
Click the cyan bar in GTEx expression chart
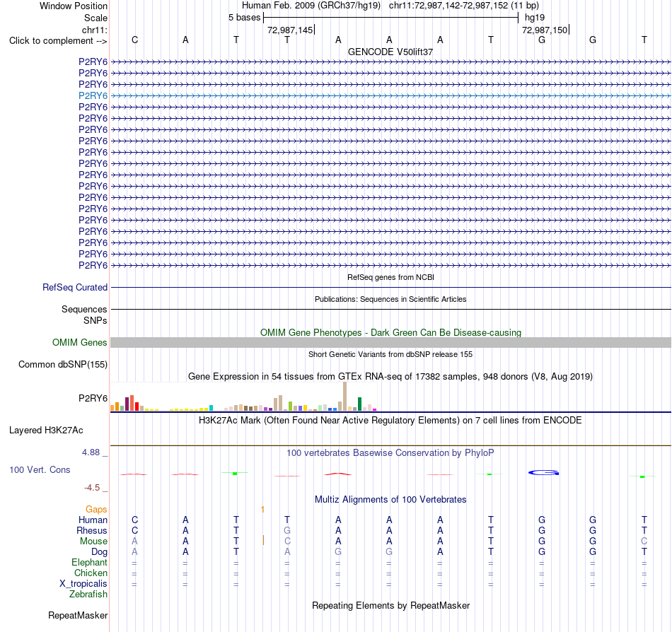point(211,408)
